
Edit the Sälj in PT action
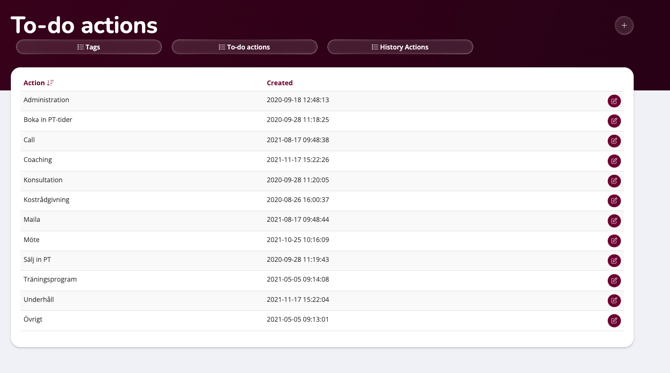click(614, 261)
